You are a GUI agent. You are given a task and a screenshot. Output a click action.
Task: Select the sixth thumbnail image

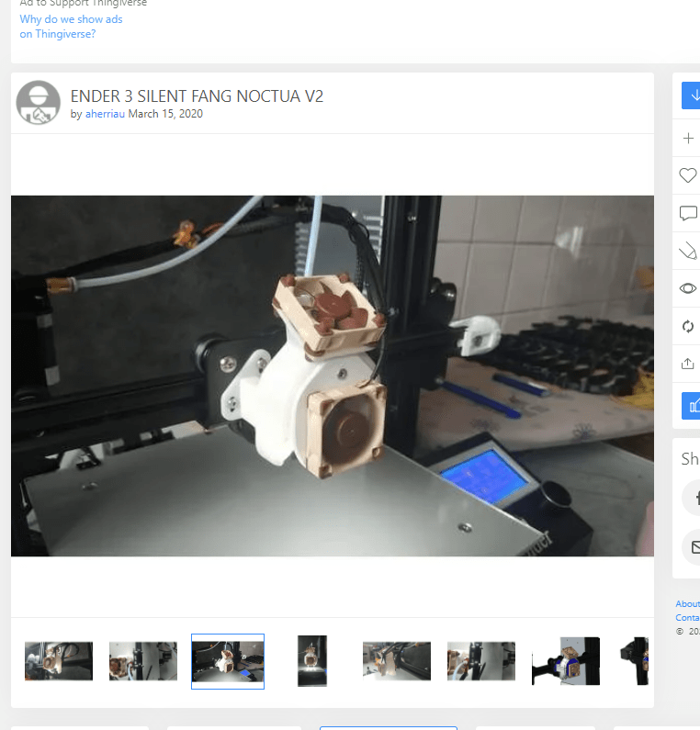pyautogui.click(x=481, y=661)
